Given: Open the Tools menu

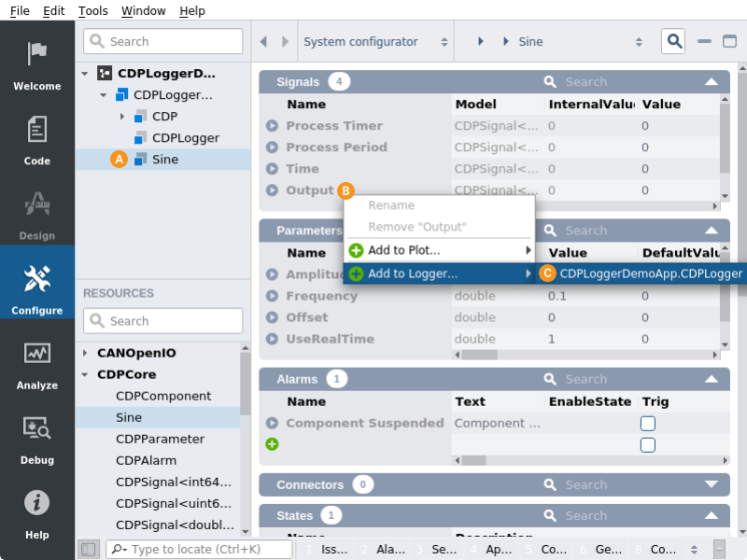Looking at the screenshot, I should [x=92, y=11].
